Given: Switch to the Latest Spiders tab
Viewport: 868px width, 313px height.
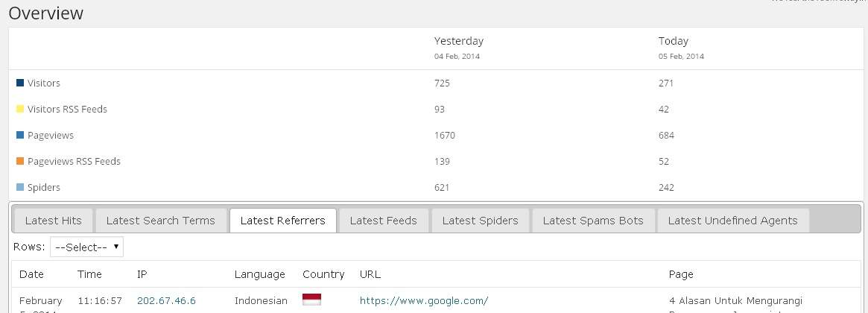Looking at the screenshot, I should 480,221.
